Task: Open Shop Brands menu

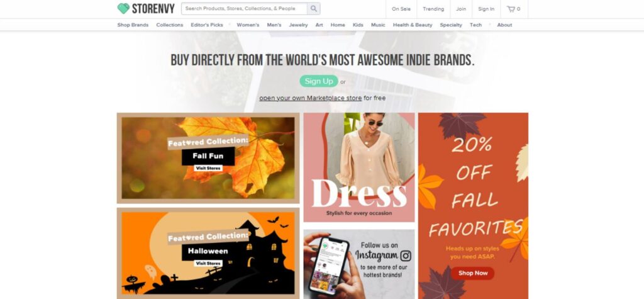Action: pos(133,25)
